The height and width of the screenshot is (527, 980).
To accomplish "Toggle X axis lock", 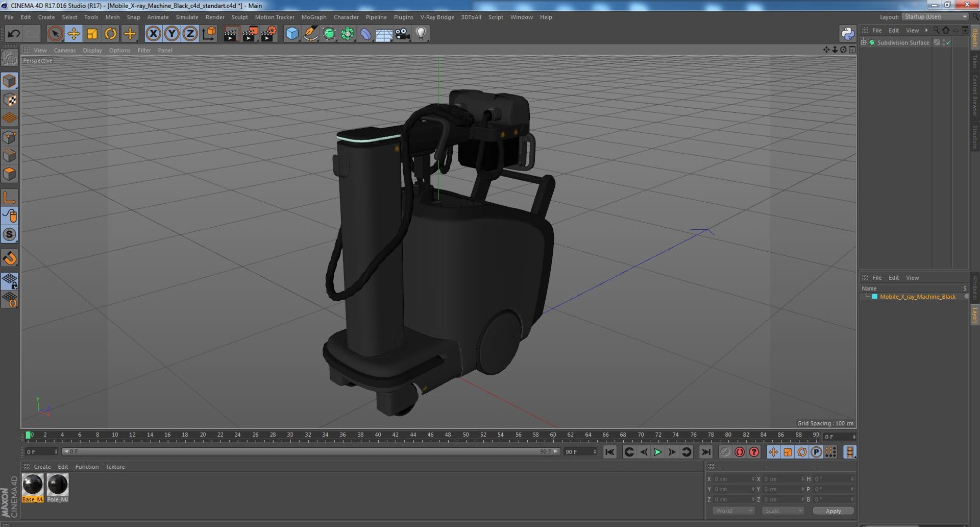I will point(153,34).
